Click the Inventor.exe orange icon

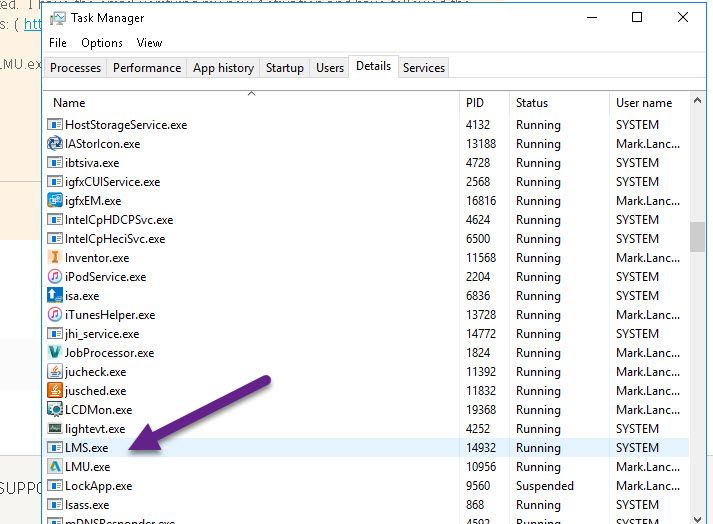pos(55,258)
